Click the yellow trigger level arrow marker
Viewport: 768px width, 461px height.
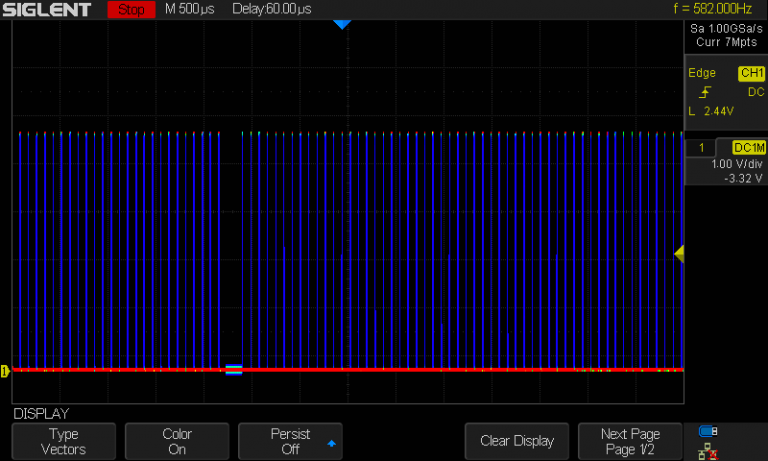tap(679, 255)
